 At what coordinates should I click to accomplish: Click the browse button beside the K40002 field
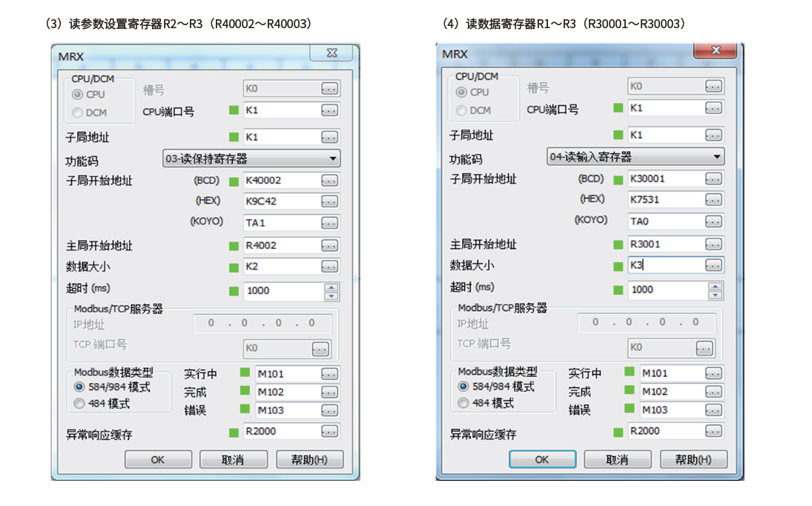click(329, 181)
